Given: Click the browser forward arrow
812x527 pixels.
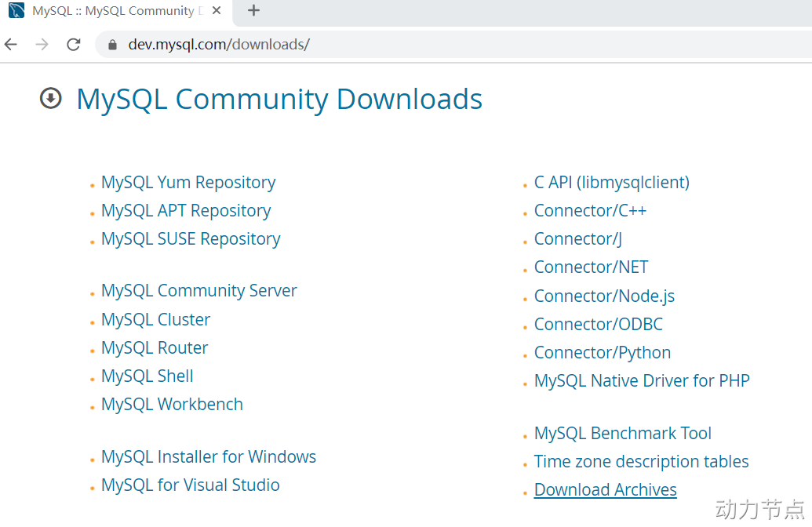Looking at the screenshot, I should tap(42, 45).
